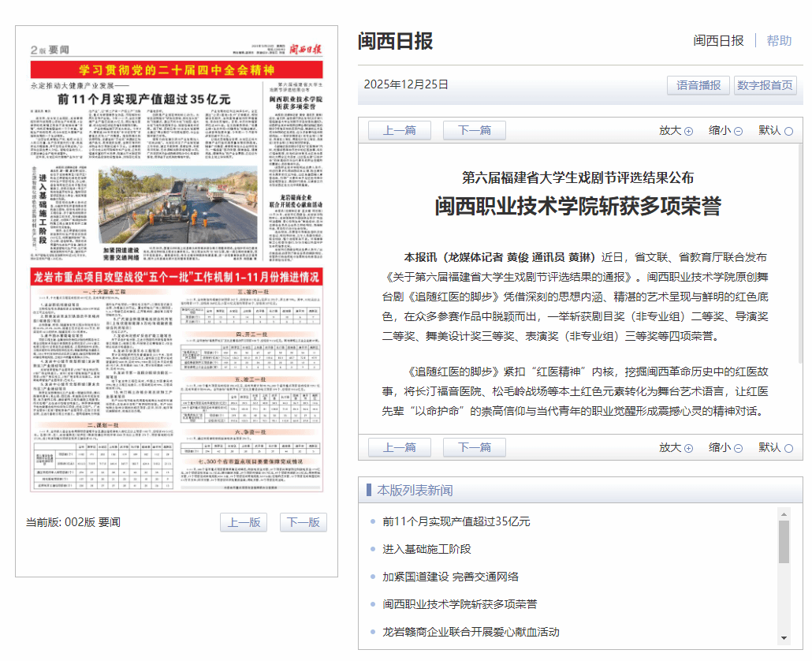
Task: Open the list item 龙岩赣商企业联合开展爱心献血活动
Action: [471, 632]
